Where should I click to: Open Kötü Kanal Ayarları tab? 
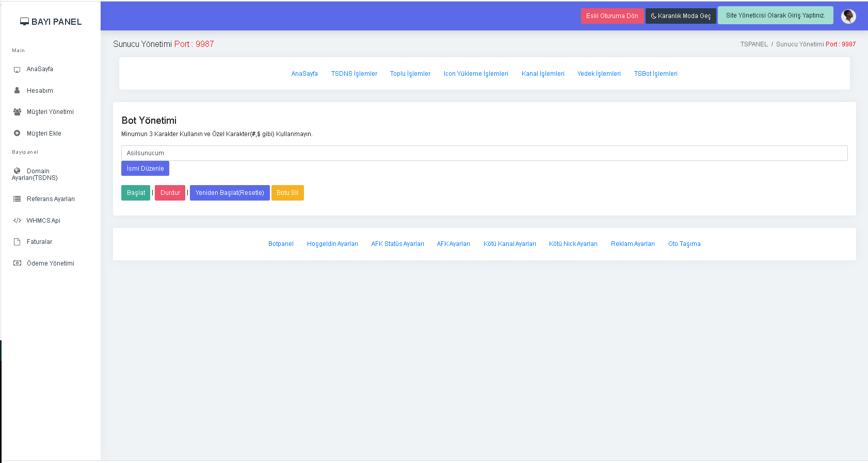(509, 244)
